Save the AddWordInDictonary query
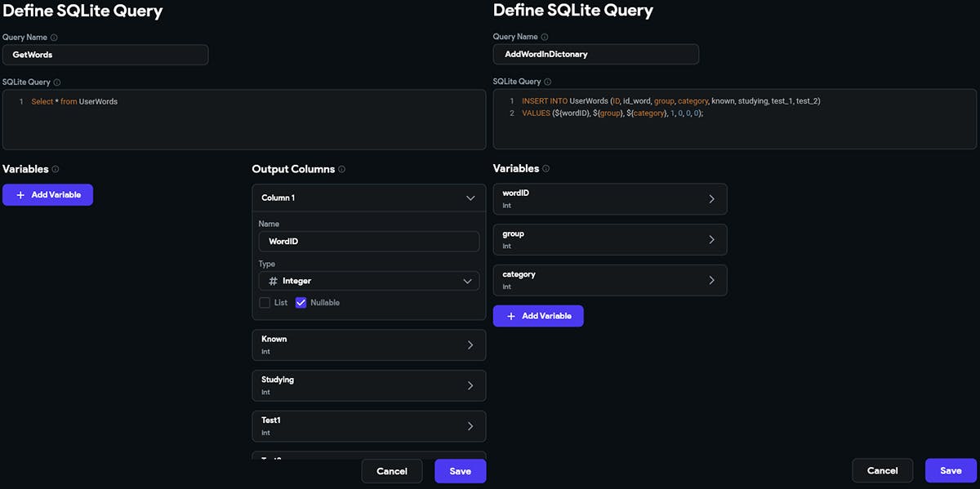 [950, 471]
